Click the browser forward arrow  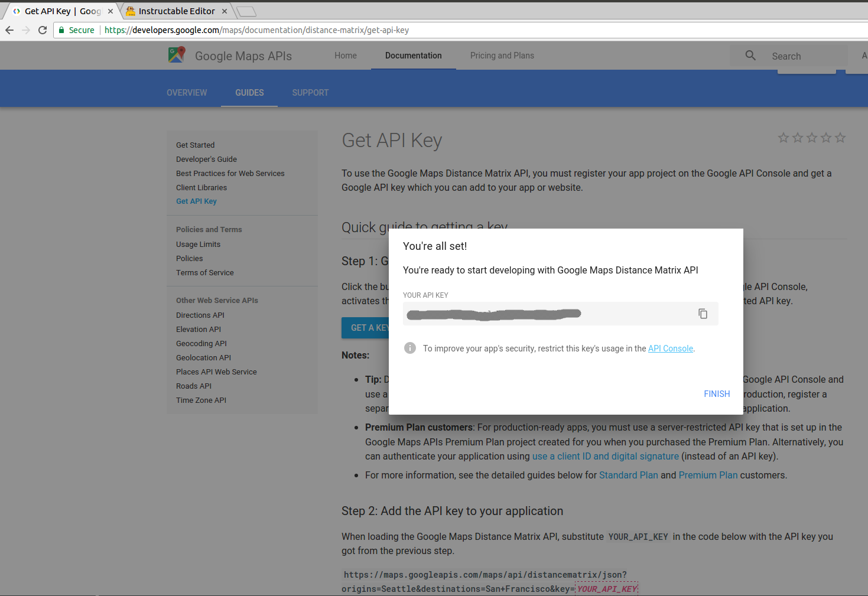(x=26, y=30)
